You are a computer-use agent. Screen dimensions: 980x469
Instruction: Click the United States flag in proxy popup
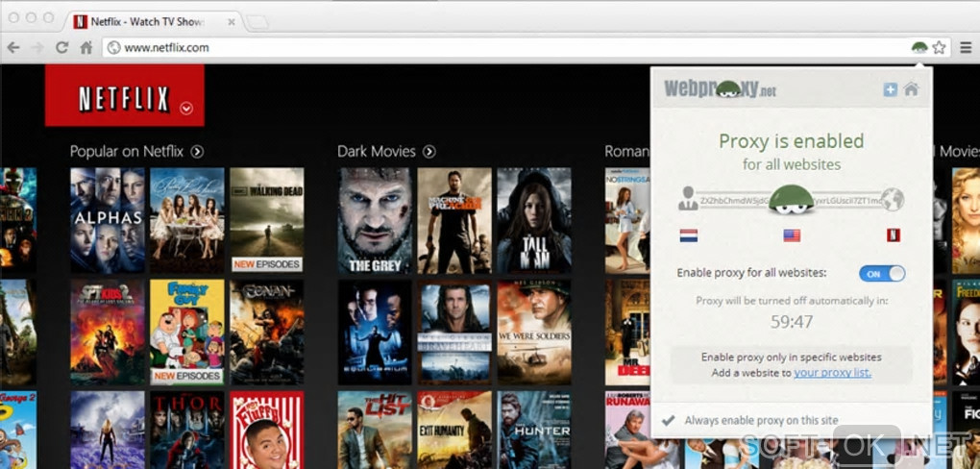pyautogui.click(x=792, y=235)
